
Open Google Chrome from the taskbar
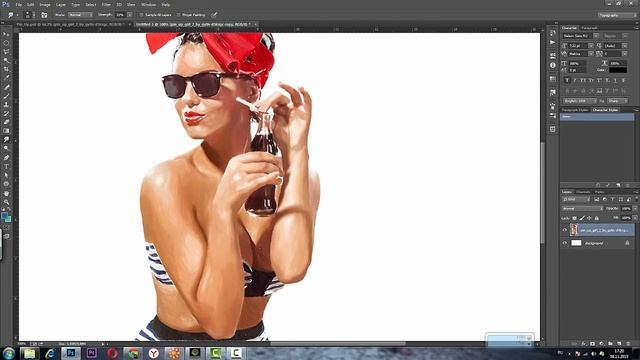[x=133, y=353]
